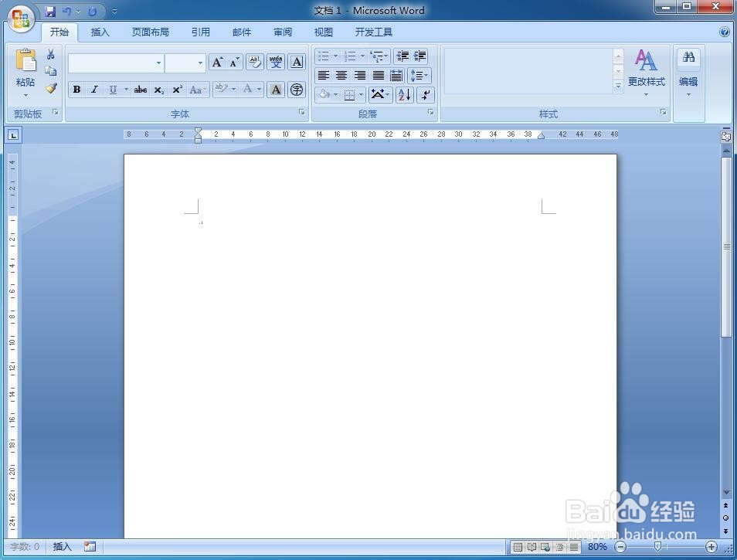Open the 审阅 tab
Screen dimensions: 737x560
pos(283,32)
